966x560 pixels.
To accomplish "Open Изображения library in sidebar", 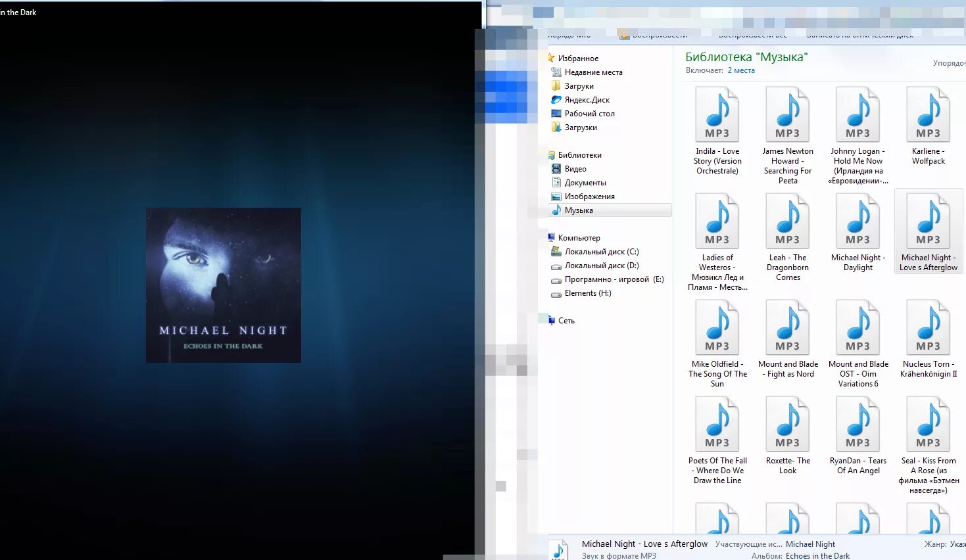I will pos(589,197).
